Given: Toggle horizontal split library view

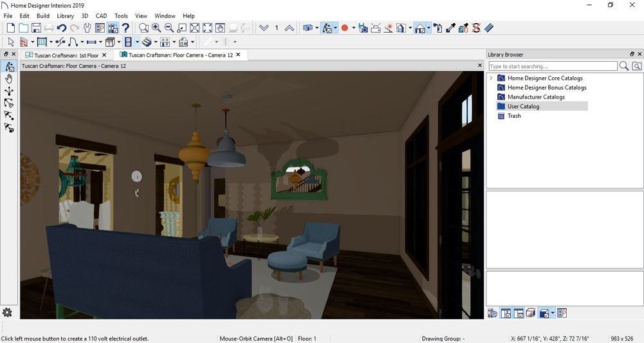Looking at the screenshot, I should pyautogui.click(x=519, y=313).
